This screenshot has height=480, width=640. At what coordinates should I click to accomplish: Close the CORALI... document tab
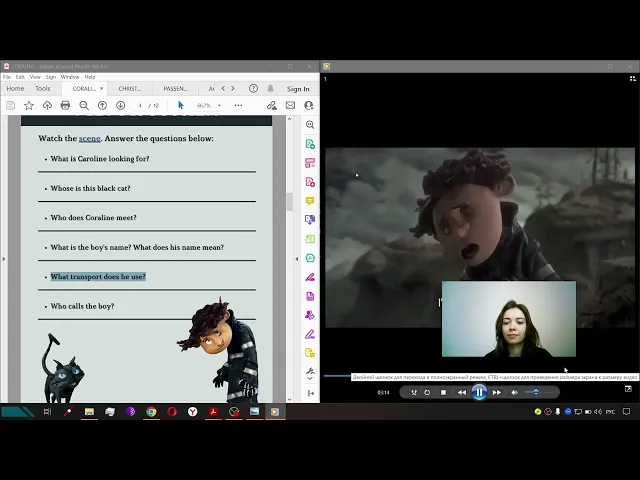pos(101,88)
